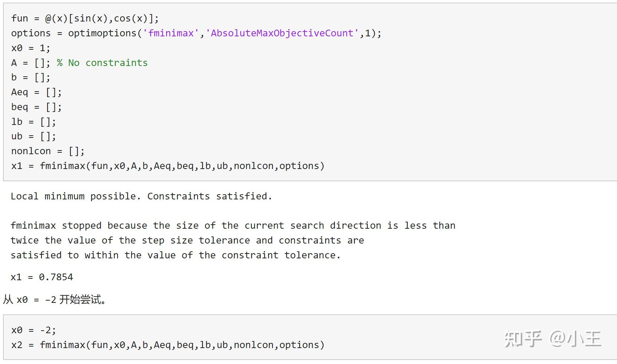This screenshot has height=364, width=617.
Task: Click the 'satisfied to within the value' output line
Action: tap(175, 255)
